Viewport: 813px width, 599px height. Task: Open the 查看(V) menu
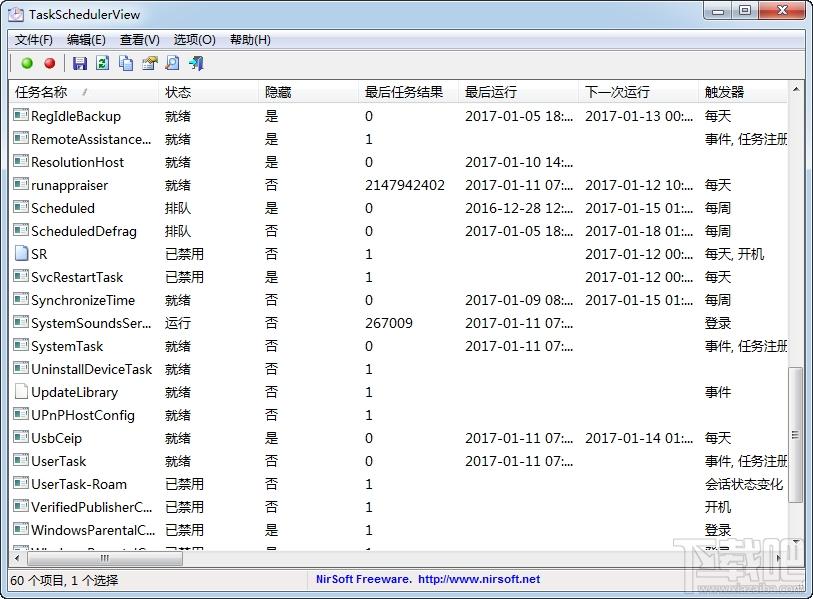139,40
